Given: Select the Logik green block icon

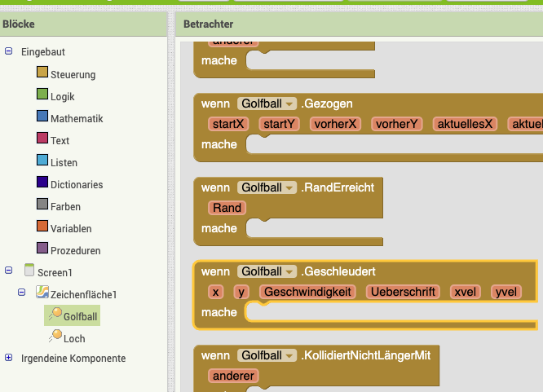Looking at the screenshot, I should pos(42,96).
